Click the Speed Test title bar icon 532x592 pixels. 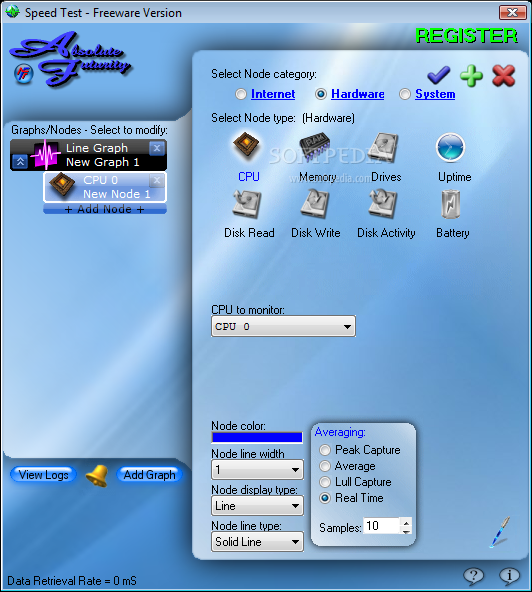pyautogui.click(x=12, y=12)
